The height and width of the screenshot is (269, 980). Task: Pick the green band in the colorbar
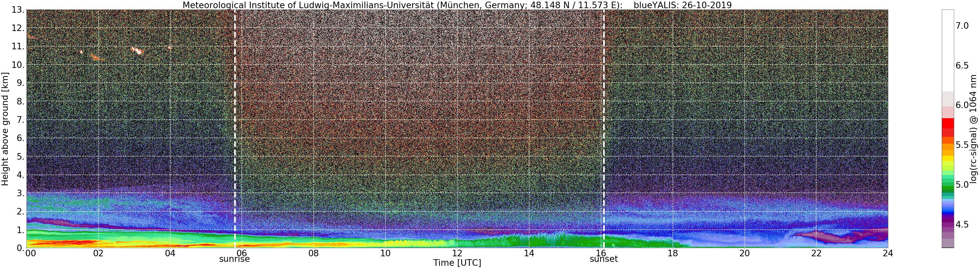pyautogui.click(x=948, y=188)
